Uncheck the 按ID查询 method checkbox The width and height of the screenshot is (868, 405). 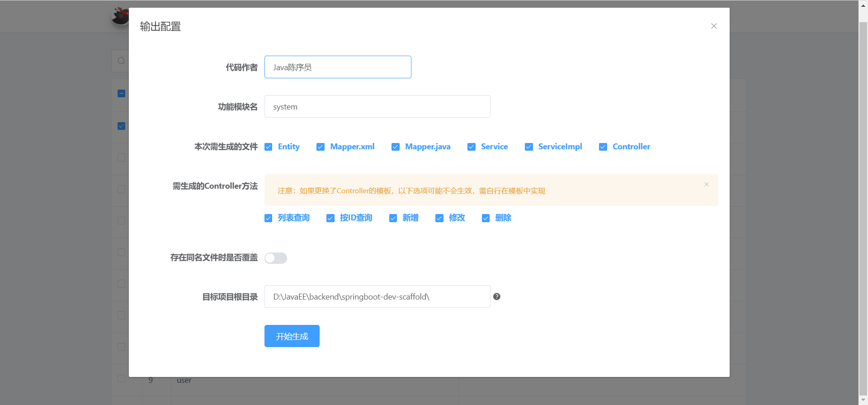(x=330, y=218)
